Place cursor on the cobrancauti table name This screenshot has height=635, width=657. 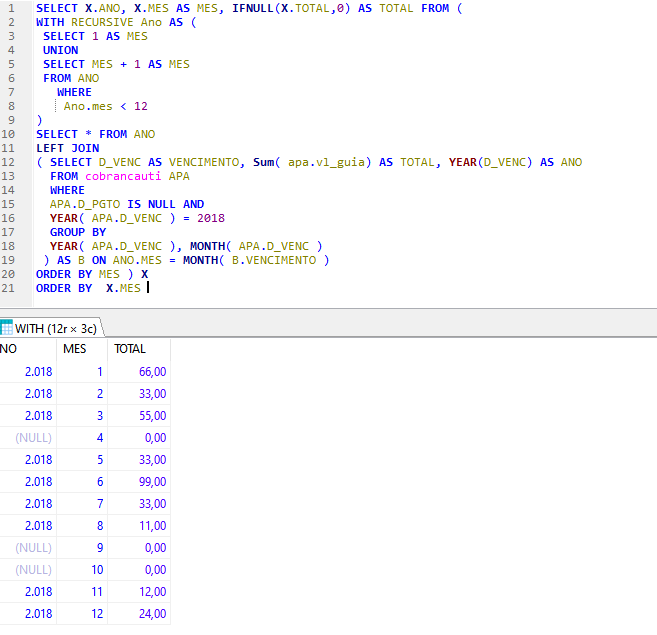(x=123, y=176)
